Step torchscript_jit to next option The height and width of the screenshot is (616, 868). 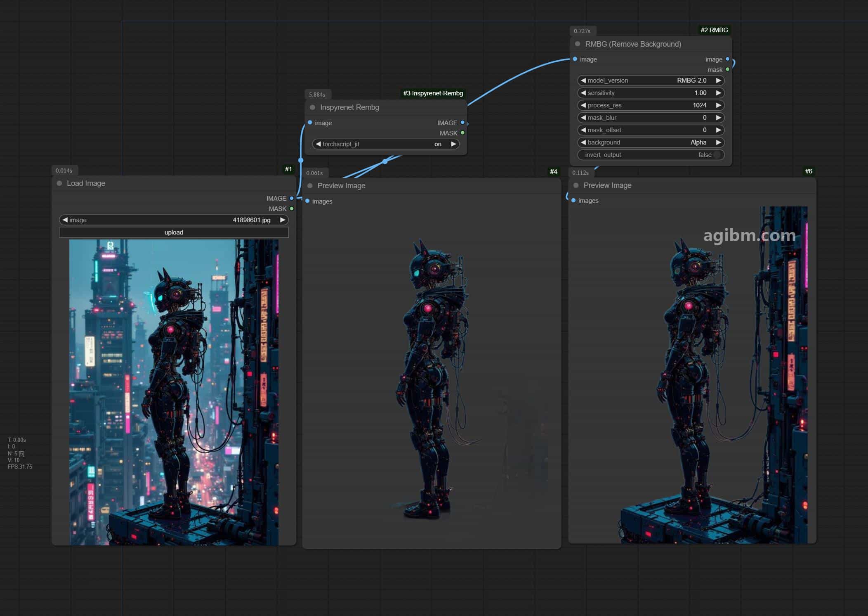click(x=453, y=144)
